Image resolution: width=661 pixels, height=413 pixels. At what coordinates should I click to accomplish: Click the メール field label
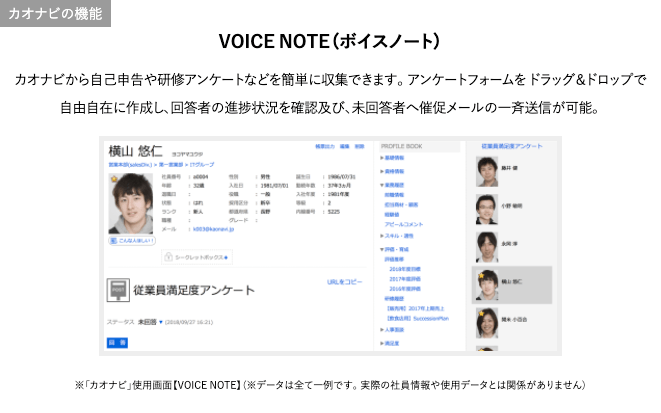(x=169, y=229)
